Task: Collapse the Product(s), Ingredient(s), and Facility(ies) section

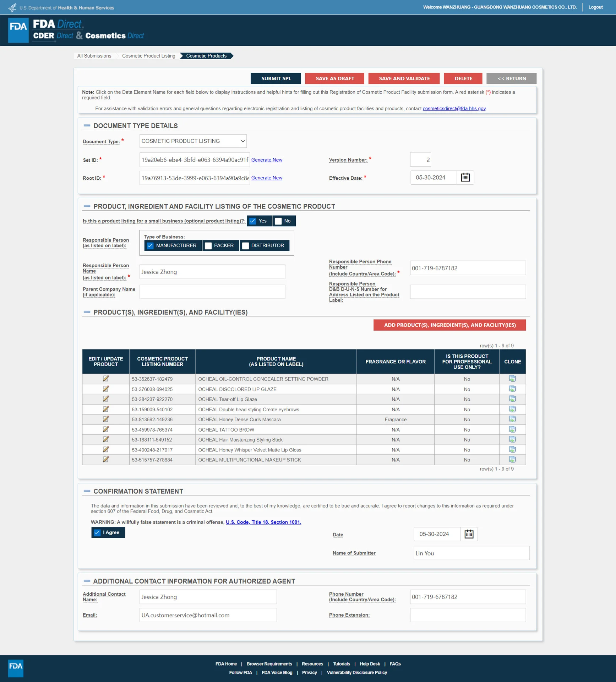Action: tap(87, 312)
